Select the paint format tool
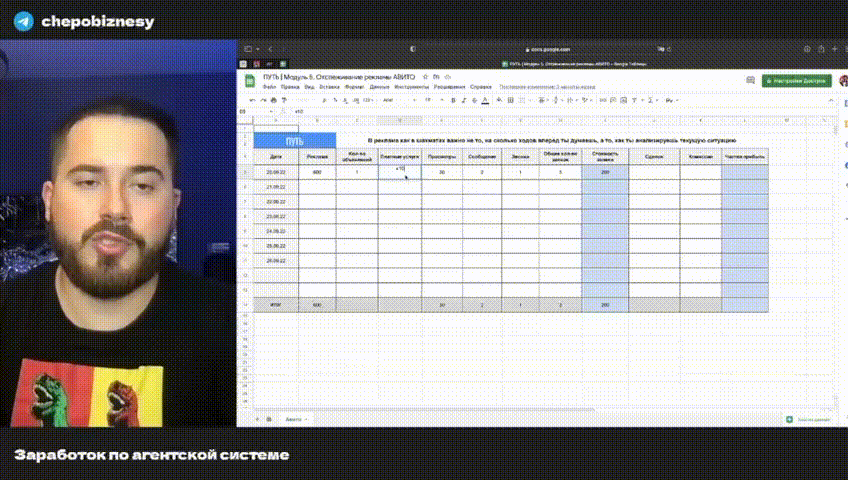 pos(284,100)
